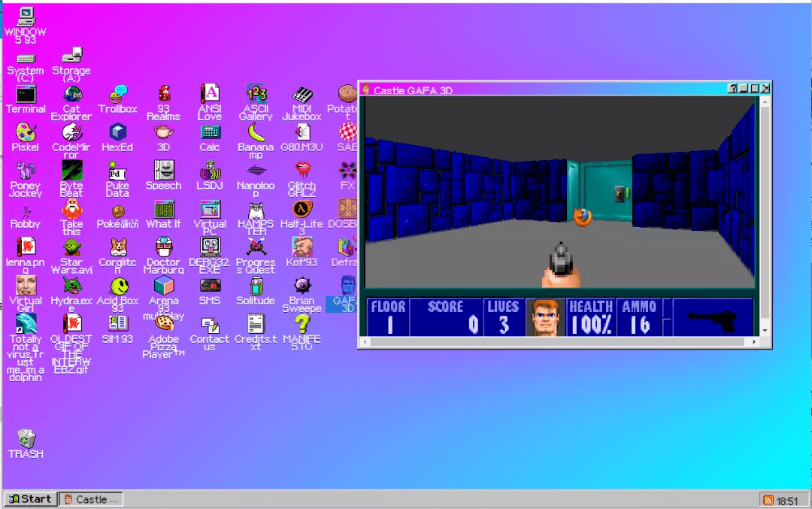Open the Piskel paint palette icon
812x509 pixels.
(26, 133)
